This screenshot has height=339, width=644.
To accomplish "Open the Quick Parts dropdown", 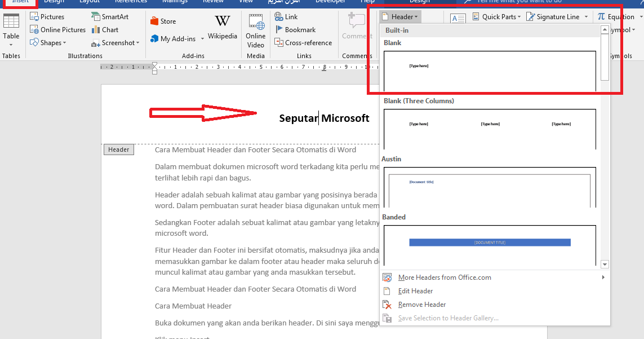I will coord(496,17).
